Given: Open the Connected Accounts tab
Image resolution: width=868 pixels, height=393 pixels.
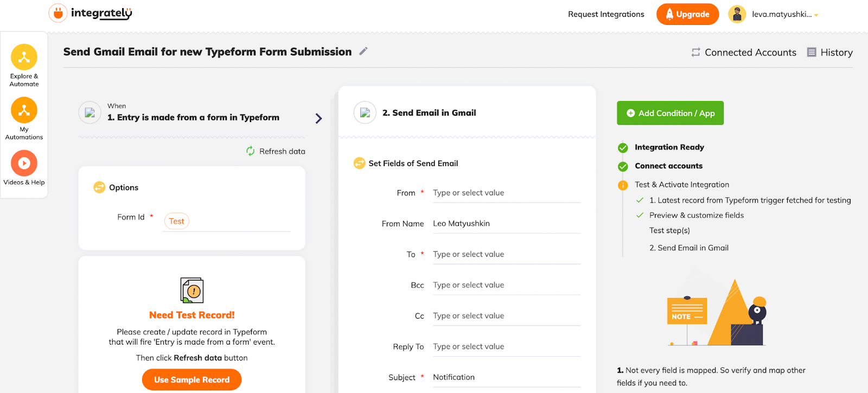Looking at the screenshot, I should (744, 52).
